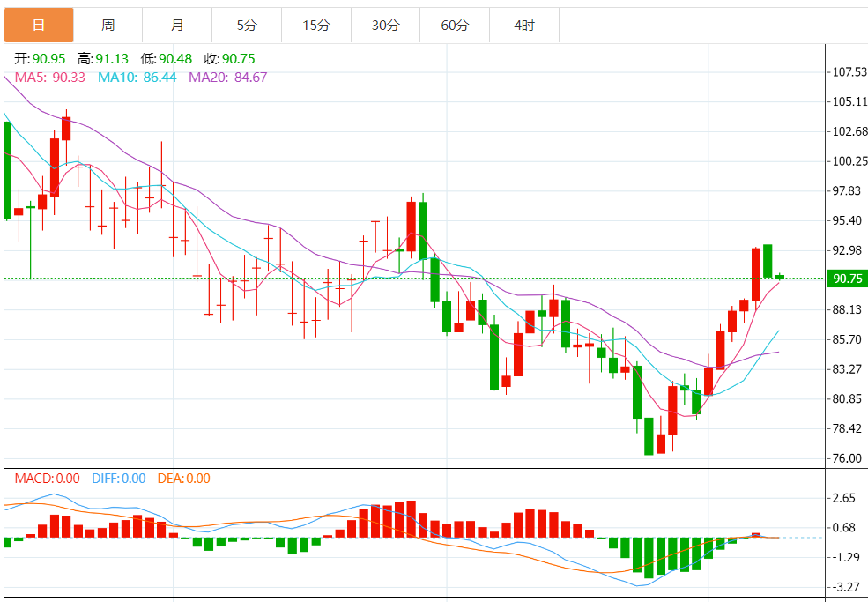The width and height of the screenshot is (868, 602).
Task: Switch to the 月 monthly tab
Action: (x=177, y=25)
